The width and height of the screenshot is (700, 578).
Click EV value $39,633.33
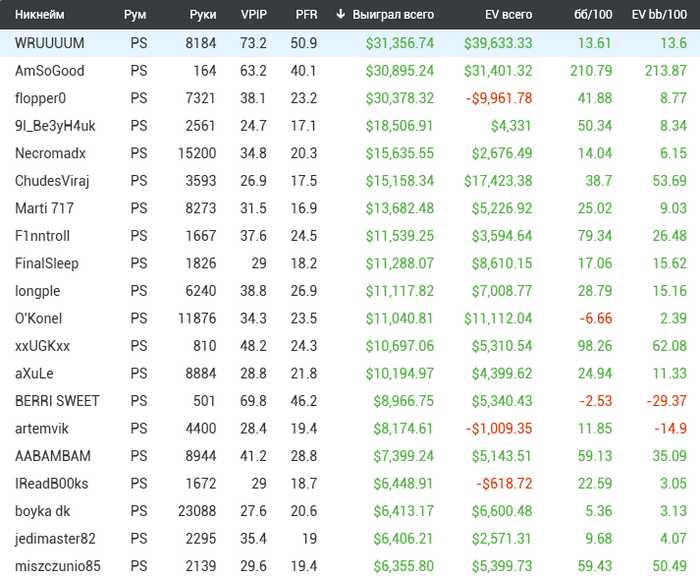click(498, 43)
